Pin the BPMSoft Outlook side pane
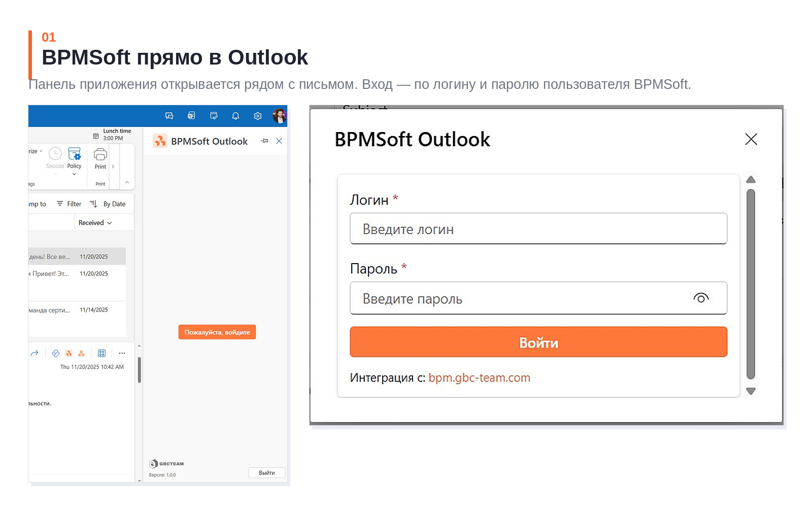Viewport: 812px width, 508px height. point(265,141)
